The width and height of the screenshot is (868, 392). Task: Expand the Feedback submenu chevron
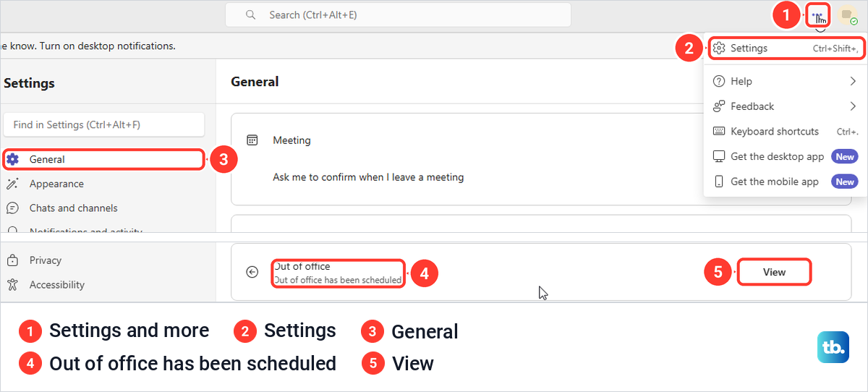click(x=853, y=106)
